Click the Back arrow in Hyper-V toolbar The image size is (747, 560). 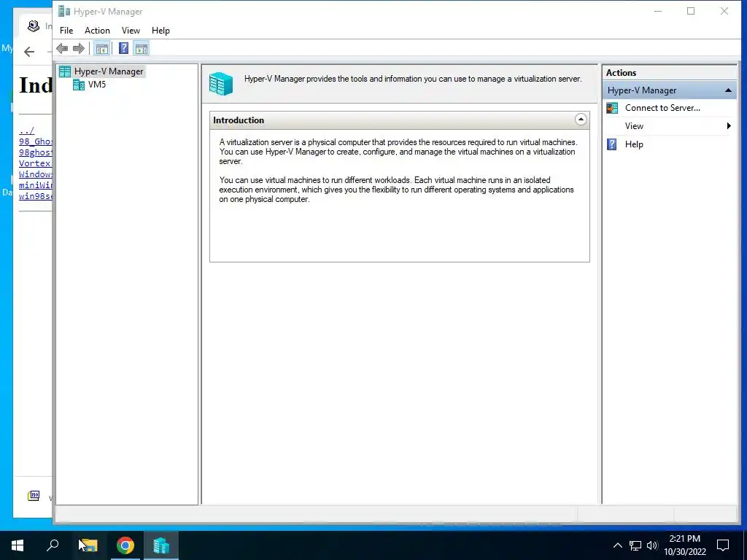coord(62,48)
